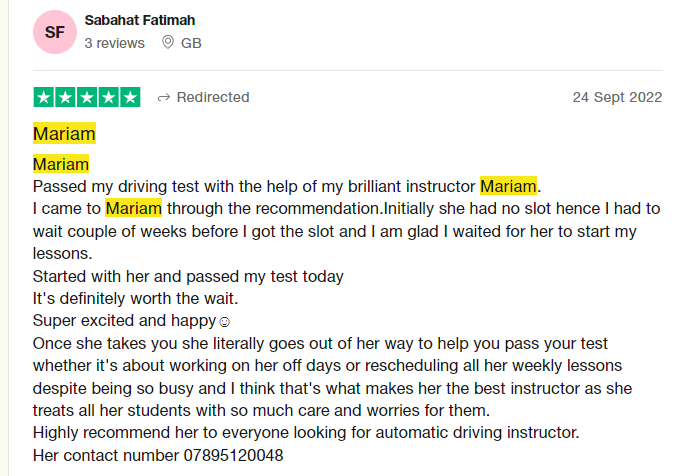Screen dimensions: 675x476
Task: Open Sabahat Fatimah's reviewer profile
Action: pyautogui.click(x=139, y=20)
